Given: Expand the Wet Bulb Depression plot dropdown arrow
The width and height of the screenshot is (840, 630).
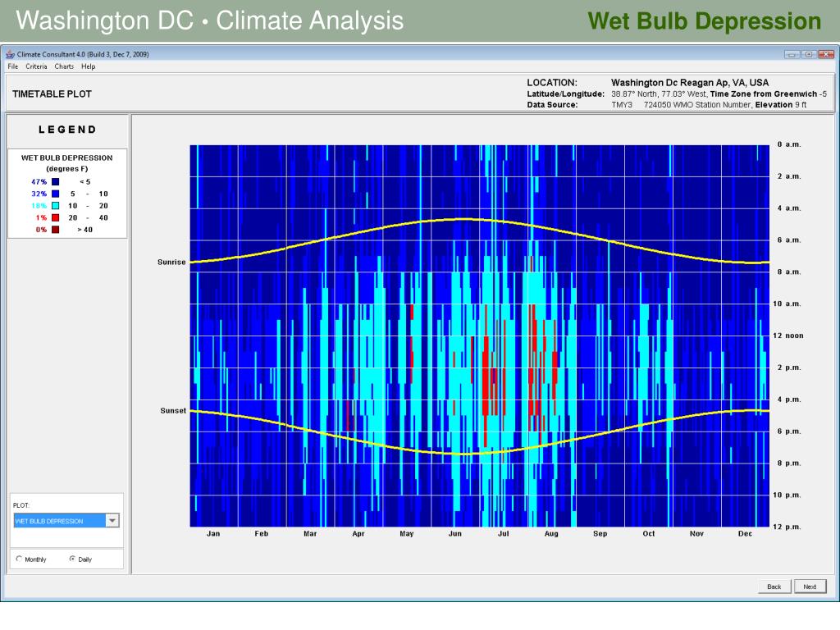Looking at the screenshot, I should pos(112,520).
